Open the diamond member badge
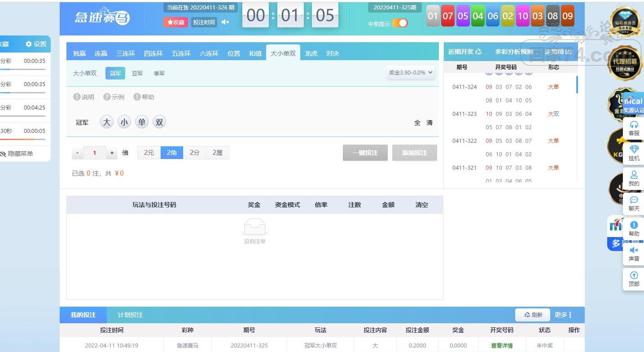The width and height of the screenshot is (644, 352). click(x=625, y=22)
